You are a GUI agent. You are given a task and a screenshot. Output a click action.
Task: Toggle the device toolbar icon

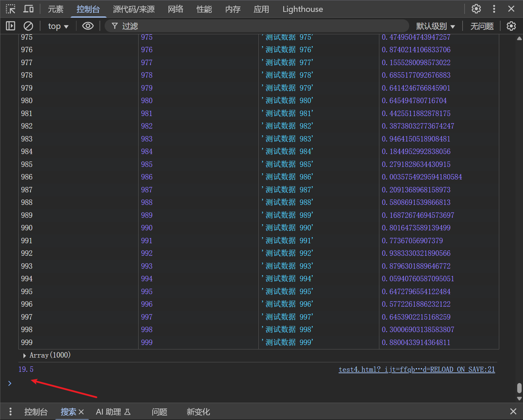[28, 9]
